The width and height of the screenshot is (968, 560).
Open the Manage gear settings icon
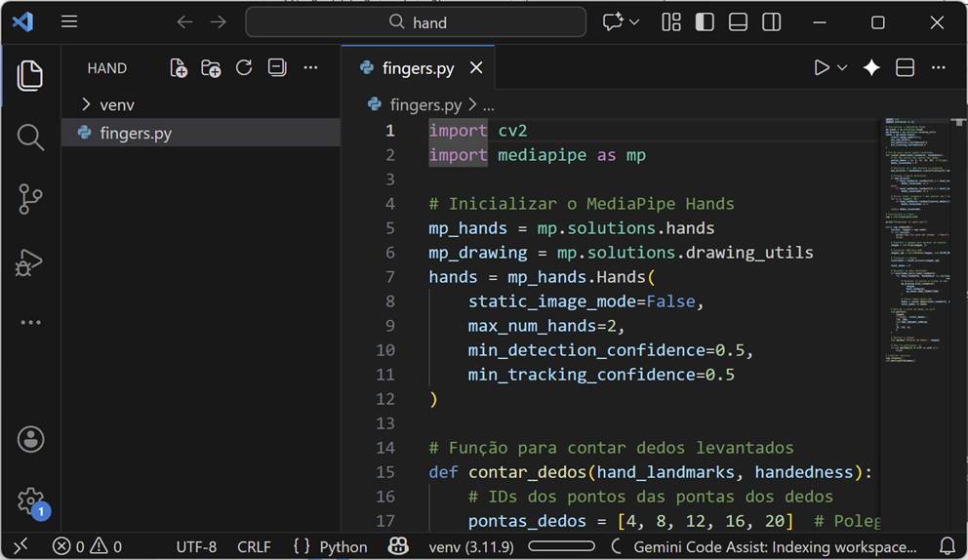[32, 502]
